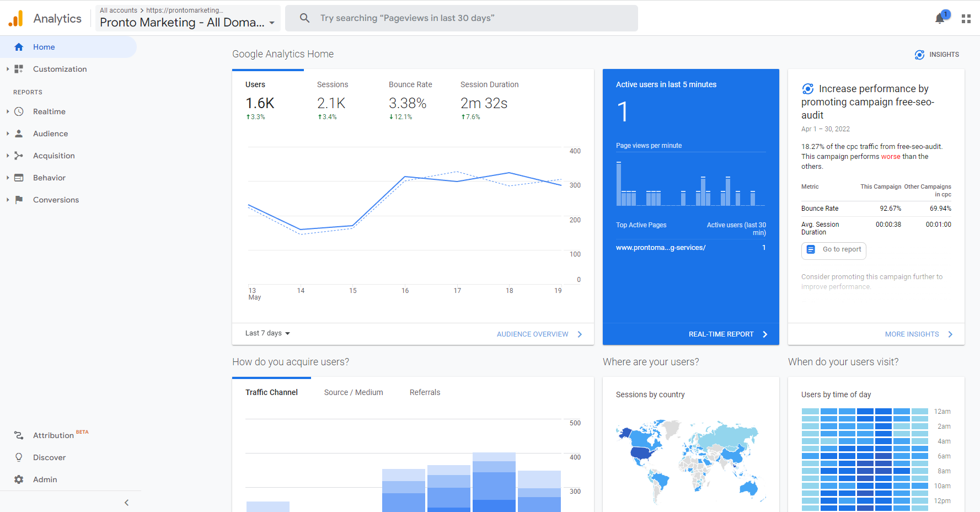Click the Discover lightbulb icon
The height and width of the screenshot is (512, 980).
19,457
